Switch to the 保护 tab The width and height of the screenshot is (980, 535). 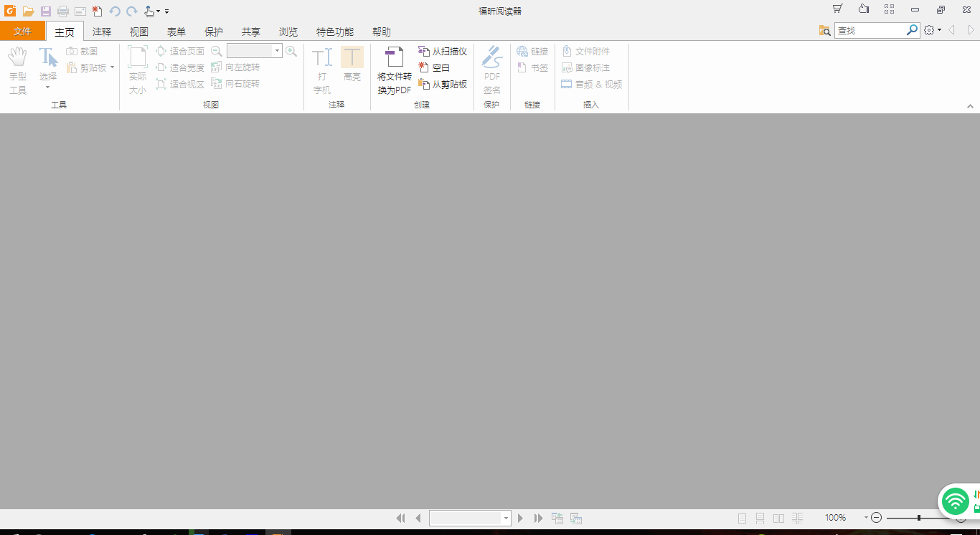point(214,32)
